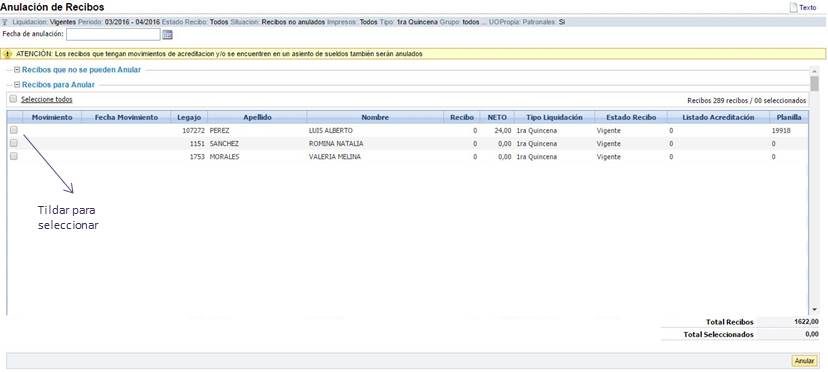828x372 pixels.
Task: Click the NETO value 24,00
Action: [504, 130]
